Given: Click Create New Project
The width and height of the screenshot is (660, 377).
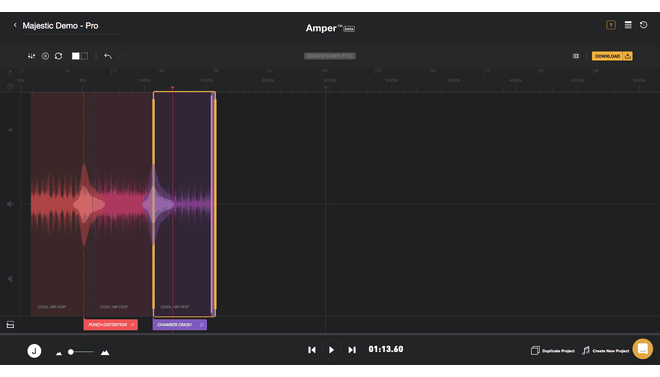Looking at the screenshot, I should [605, 350].
